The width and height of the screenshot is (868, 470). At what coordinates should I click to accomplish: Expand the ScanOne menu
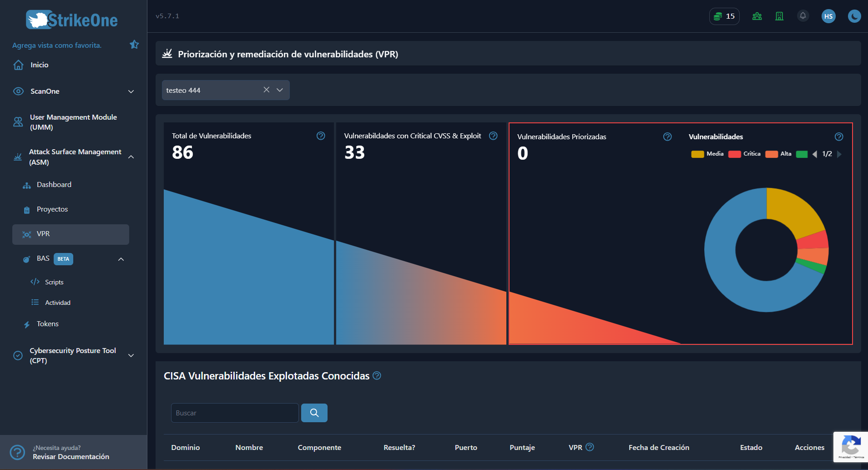[x=74, y=91]
